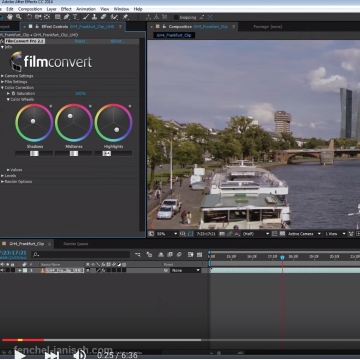Viewport: 360px width, 360px height.
Task: Select the Pan Behind anchor point tool
Action: point(47,17)
